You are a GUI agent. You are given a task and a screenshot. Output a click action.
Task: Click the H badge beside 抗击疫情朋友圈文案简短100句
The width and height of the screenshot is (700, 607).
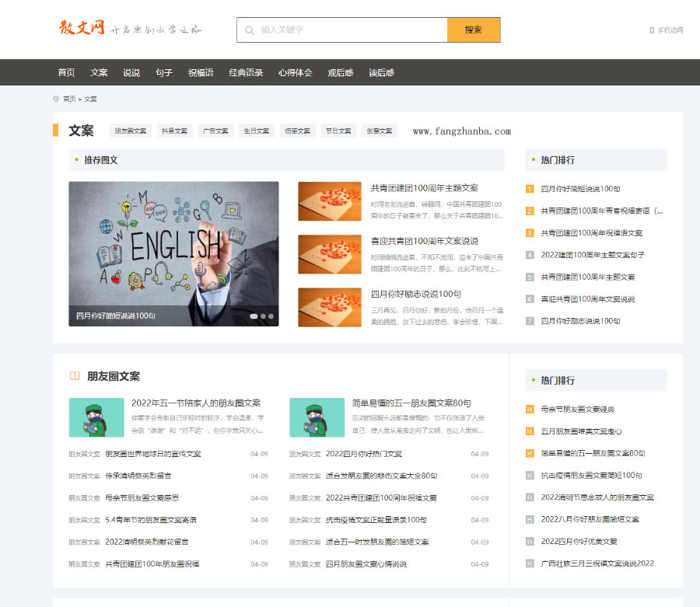(530, 476)
